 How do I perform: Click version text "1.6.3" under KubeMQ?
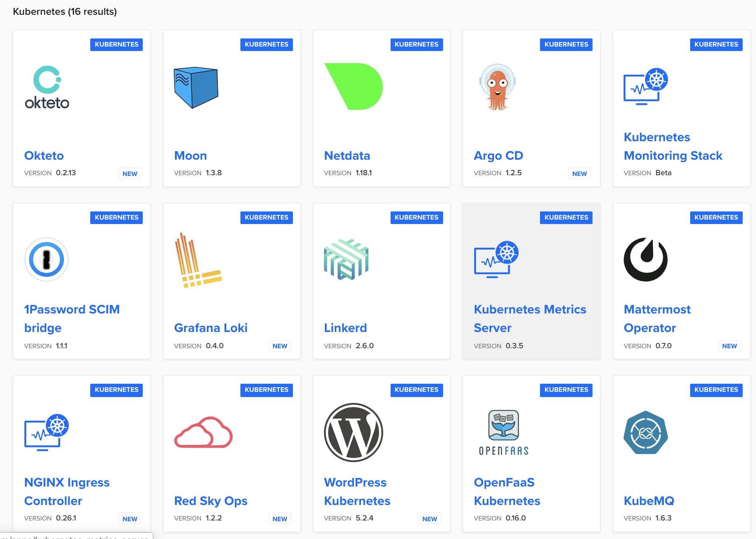[x=664, y=518]
